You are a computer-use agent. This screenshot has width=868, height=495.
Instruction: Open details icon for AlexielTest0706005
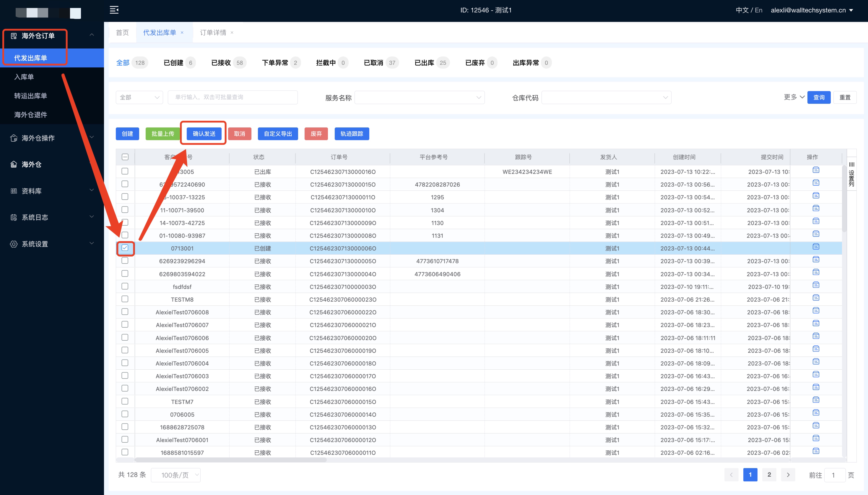pos(816,349)
